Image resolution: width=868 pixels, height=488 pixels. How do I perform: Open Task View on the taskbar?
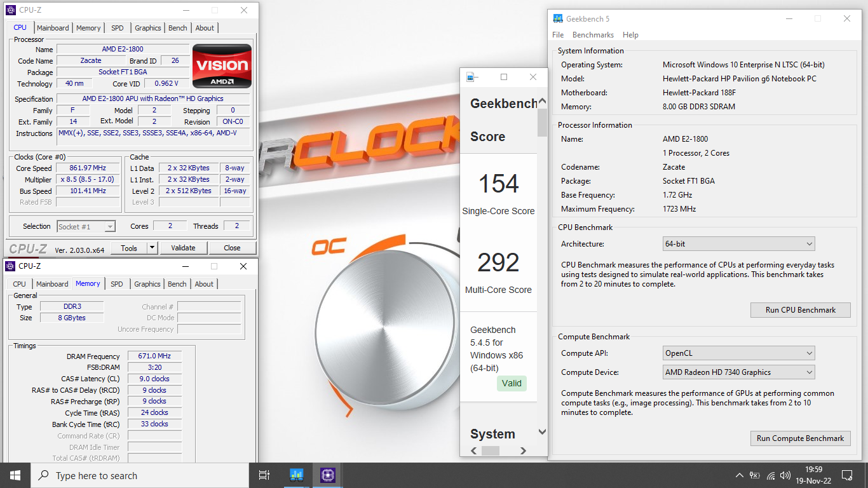pos(264,475)
